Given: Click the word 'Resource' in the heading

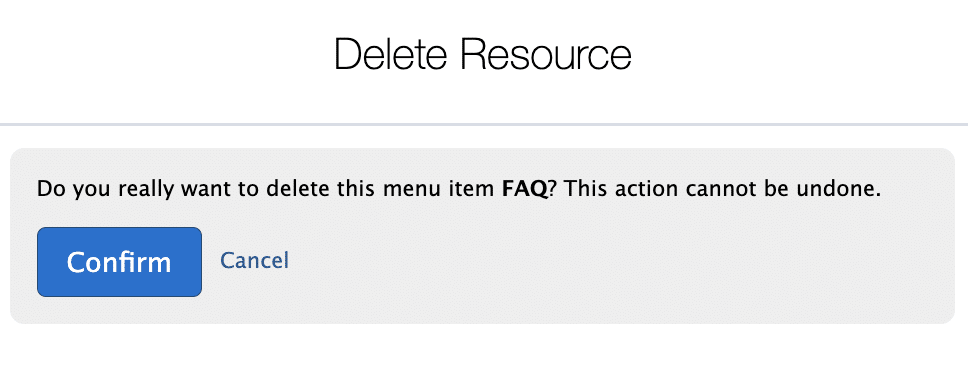Looking at the screenshot, I should point(546,54).
